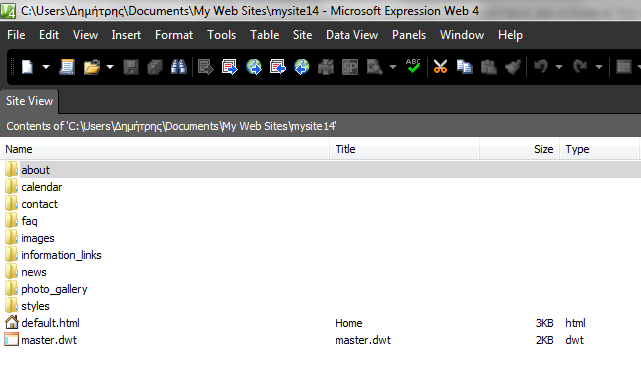The width and height of the screenshot is (641, 371).
Task: Expand the Open folder dropdown arrow
Action: pyautogui.click(x=110, y=67)
